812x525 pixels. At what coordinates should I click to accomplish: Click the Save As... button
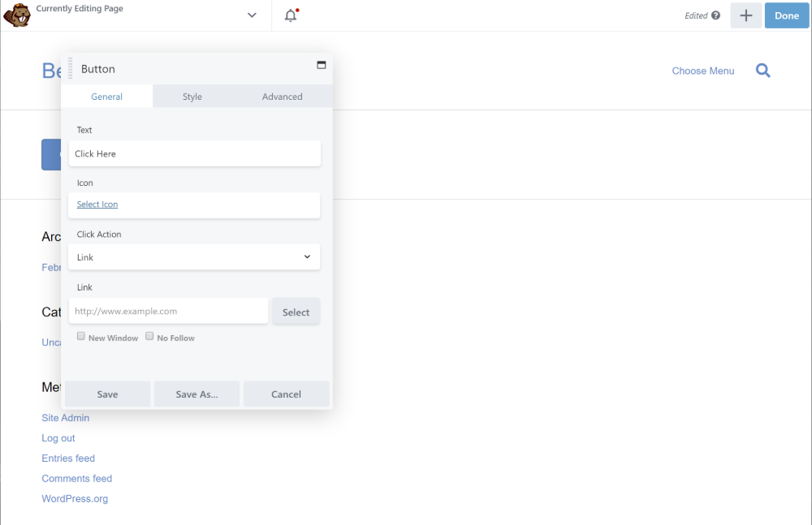point(197,394)
